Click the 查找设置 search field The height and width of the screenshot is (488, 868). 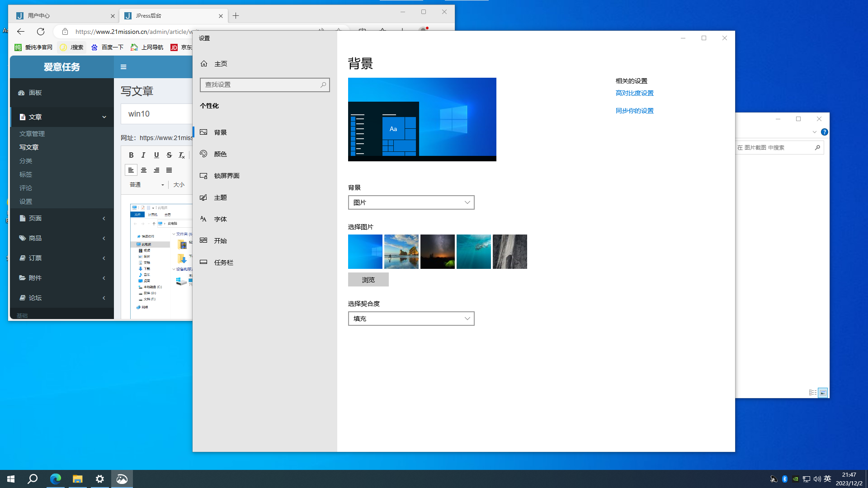(260, 85)
